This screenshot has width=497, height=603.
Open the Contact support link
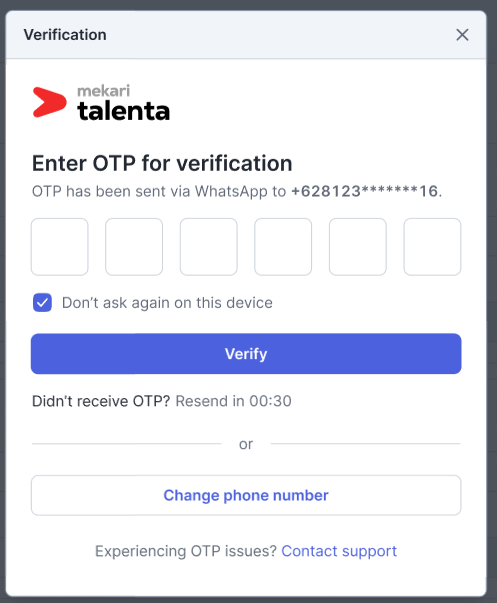[339, 551]
